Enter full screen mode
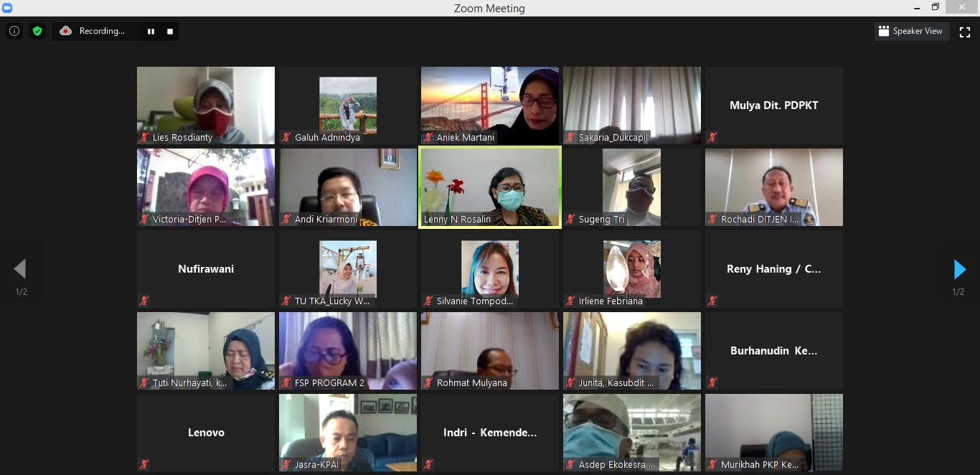This screenshot has width=980, height=475. (x=965, y=32)
